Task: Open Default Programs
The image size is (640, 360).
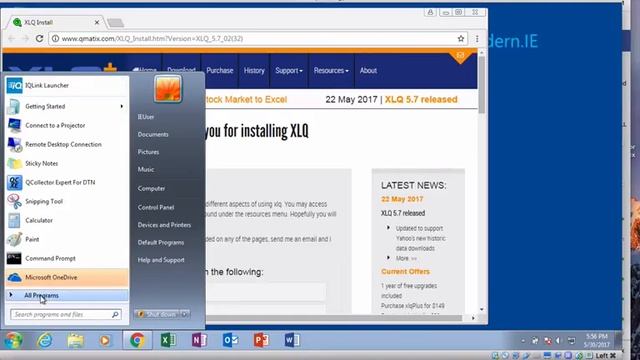Action: click(x=160, y=242)
